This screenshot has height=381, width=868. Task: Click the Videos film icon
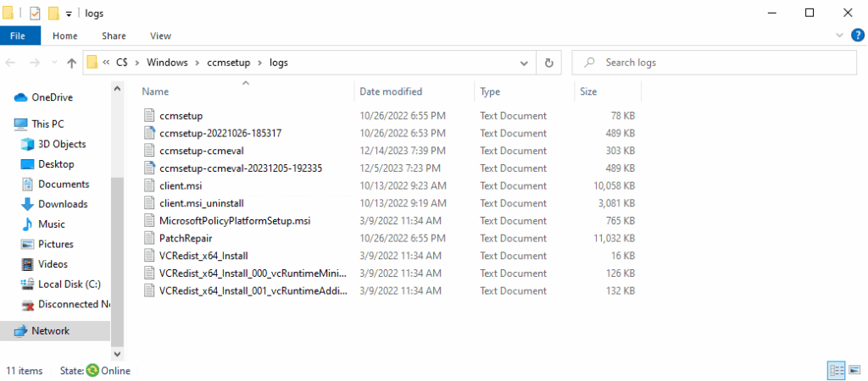tap(27, 264)
